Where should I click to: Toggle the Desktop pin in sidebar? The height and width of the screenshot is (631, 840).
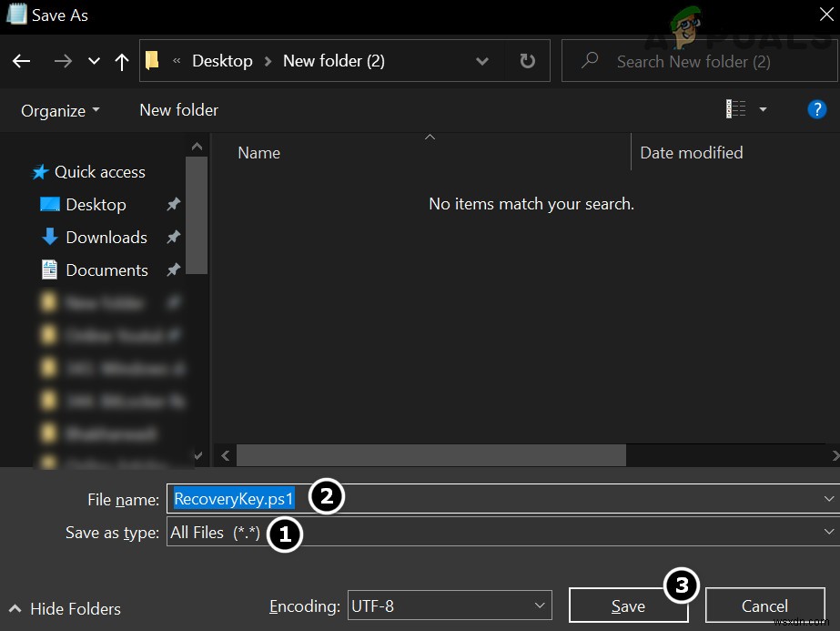pyautogui.click(x=173, y=205)
